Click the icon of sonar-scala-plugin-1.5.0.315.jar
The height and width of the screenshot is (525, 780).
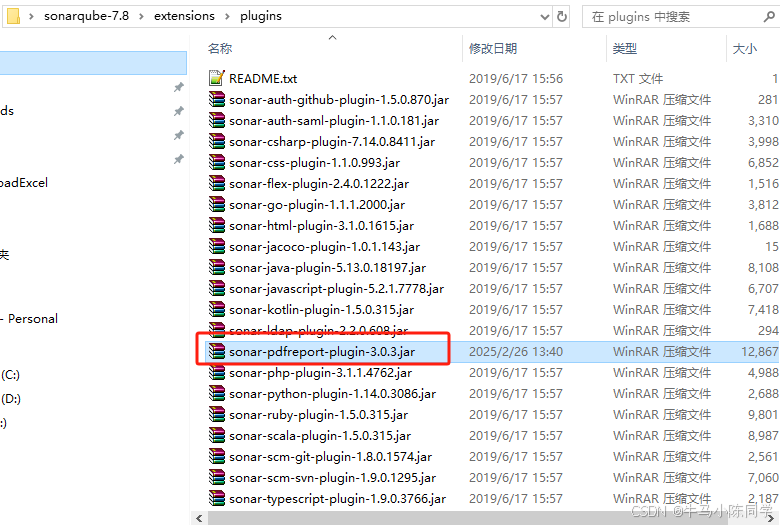click(216, 435)
